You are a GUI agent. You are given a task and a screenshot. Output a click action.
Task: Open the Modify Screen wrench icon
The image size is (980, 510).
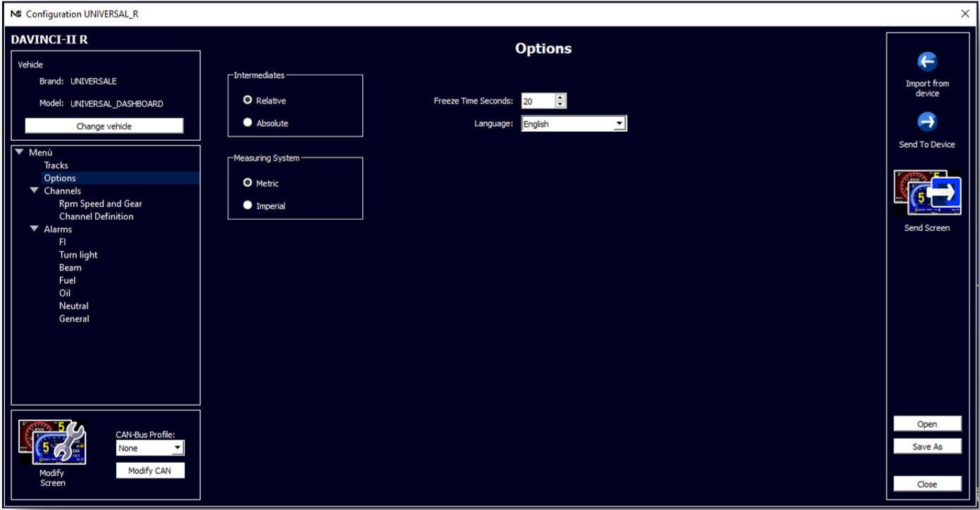click(x=52, y=442)
